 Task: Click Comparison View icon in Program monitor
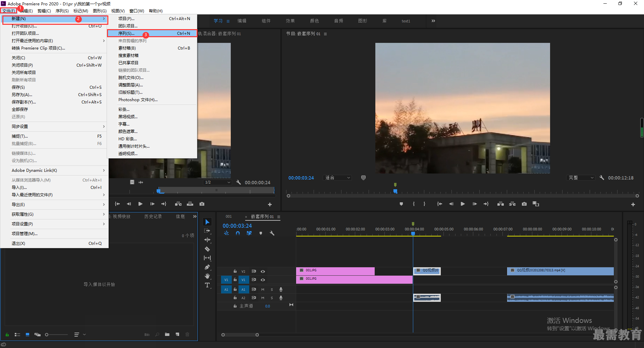coord(536,204)
